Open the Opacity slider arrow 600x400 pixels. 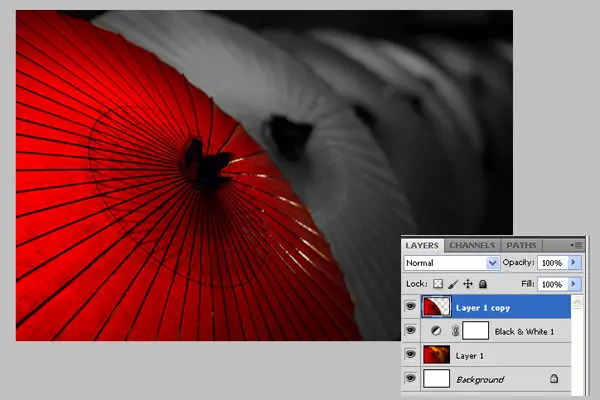[574, 263]
